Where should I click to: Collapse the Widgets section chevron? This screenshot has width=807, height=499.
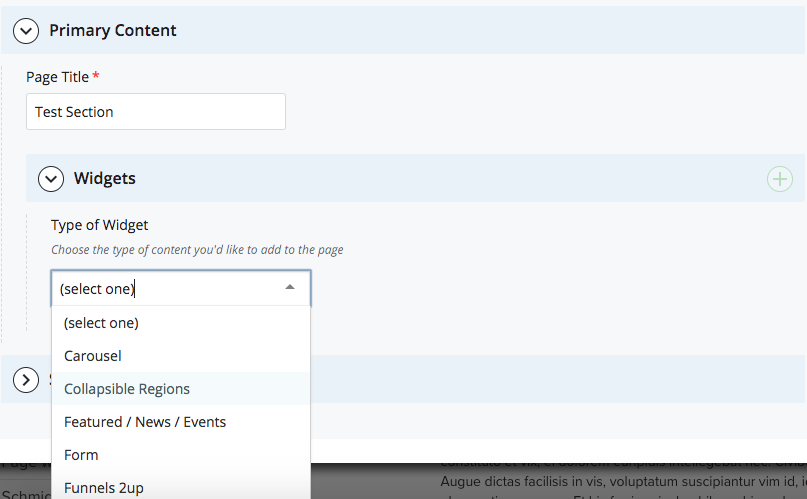coord(50,179)
